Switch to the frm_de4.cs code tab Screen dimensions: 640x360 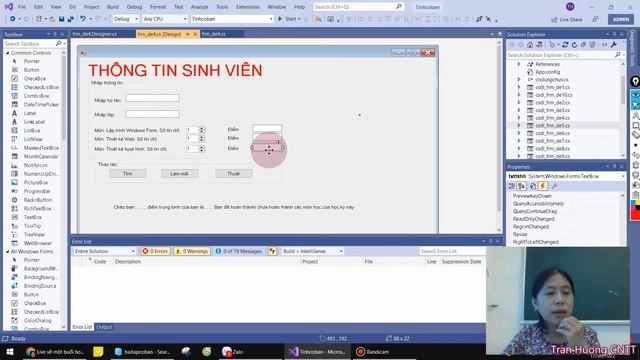[213, 34]
